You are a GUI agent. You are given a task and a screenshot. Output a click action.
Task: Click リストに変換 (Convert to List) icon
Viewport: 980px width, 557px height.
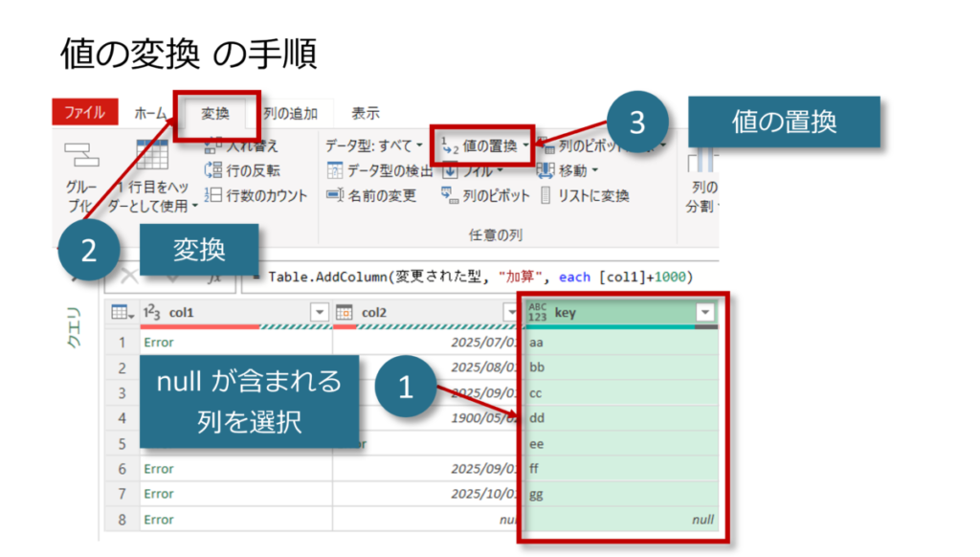tap(546, 195)
